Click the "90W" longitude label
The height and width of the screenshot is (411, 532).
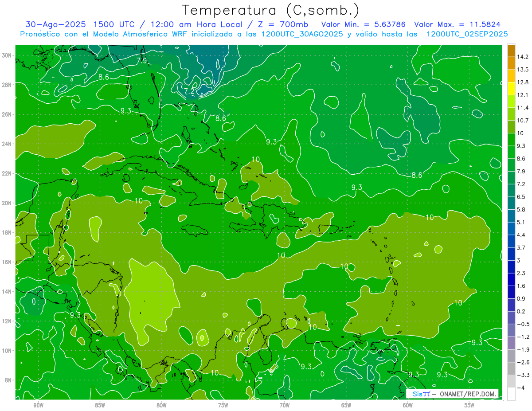[38, 405]
